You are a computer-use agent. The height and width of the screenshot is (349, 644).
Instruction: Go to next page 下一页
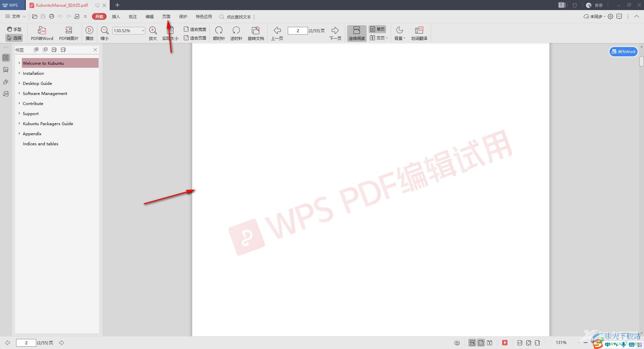pos(335,34)
